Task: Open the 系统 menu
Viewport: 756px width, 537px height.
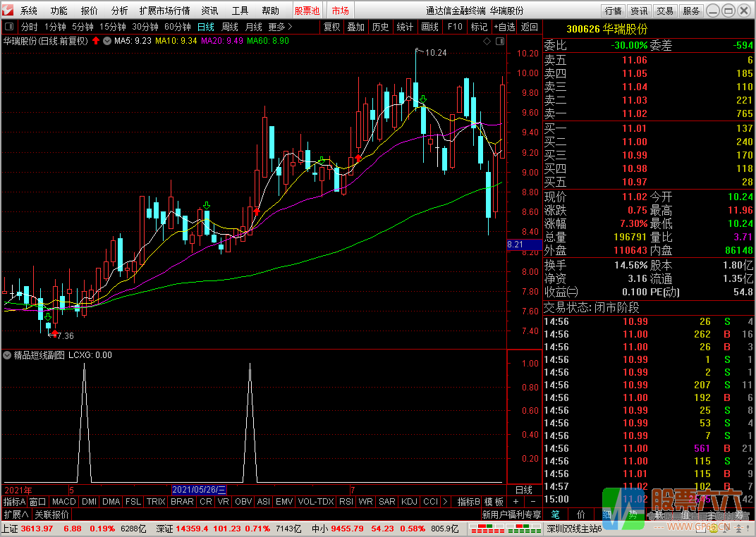Action: 29,11
